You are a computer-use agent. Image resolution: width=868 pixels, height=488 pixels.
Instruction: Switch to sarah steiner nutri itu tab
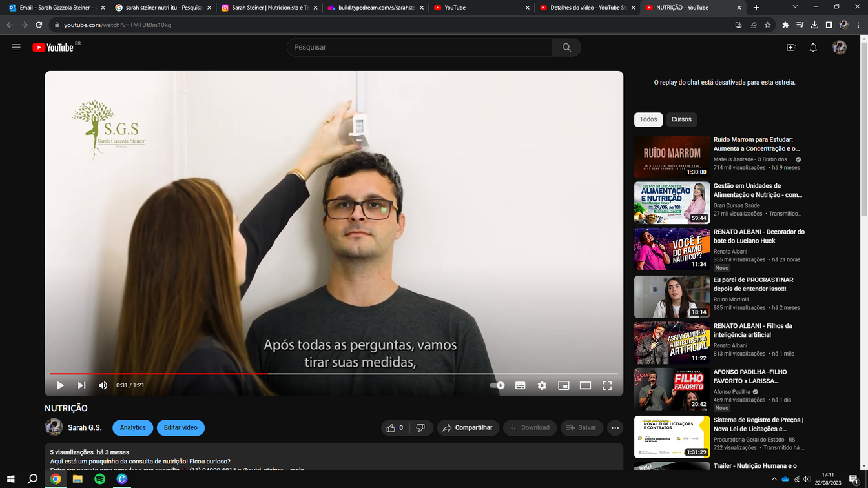pos(163,8)
